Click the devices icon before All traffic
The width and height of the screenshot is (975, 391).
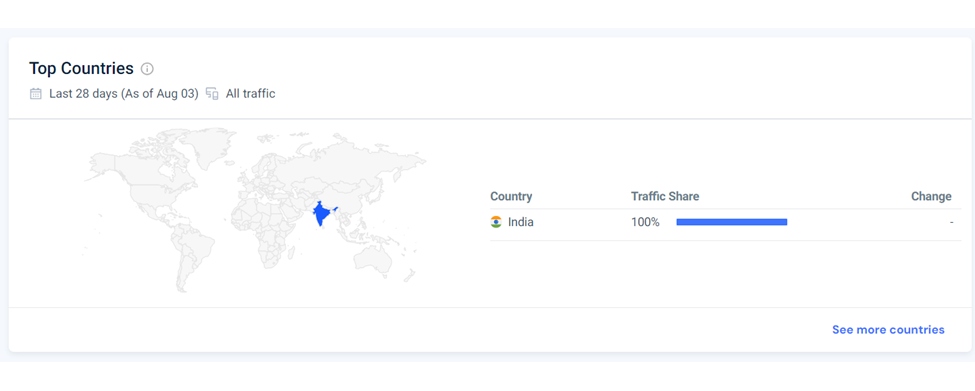(212, 94)
